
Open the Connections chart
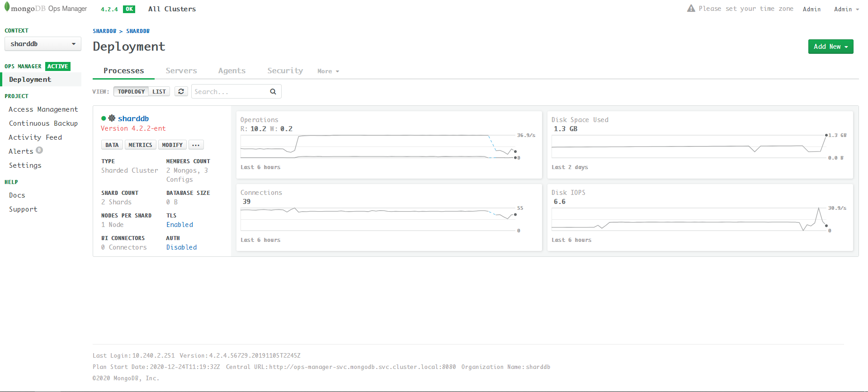point(389,217)
